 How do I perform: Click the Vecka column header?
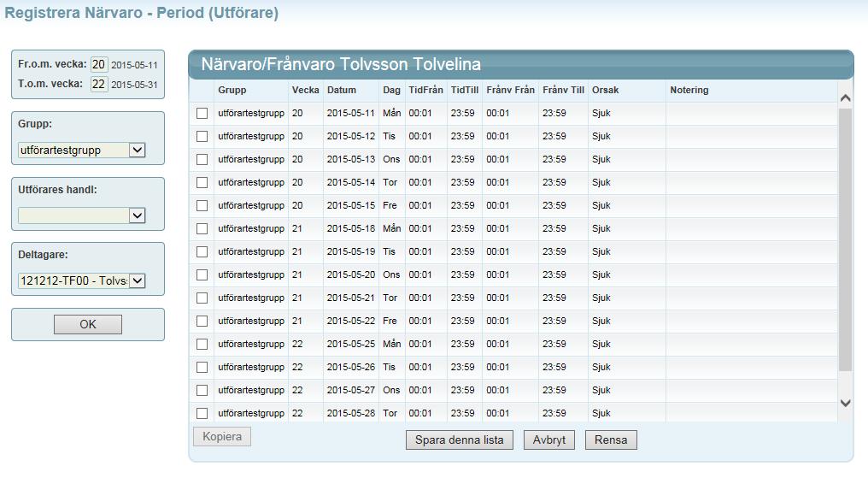tap(306, 90)
